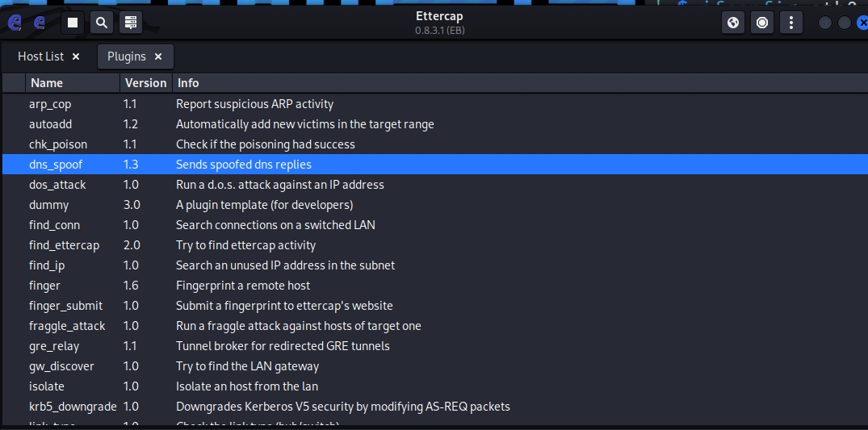Sort plugins by the Name column
This screenshot has height=430, width=868.
(47, 82)
